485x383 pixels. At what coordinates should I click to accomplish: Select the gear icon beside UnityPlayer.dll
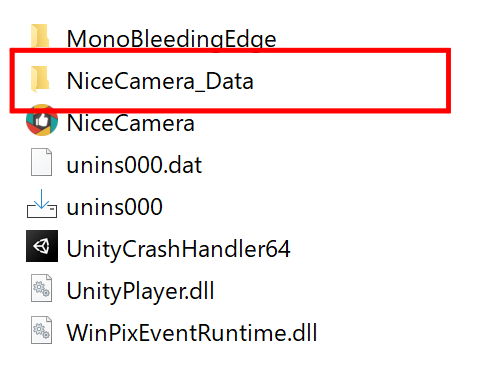click(x=41, y=288)
